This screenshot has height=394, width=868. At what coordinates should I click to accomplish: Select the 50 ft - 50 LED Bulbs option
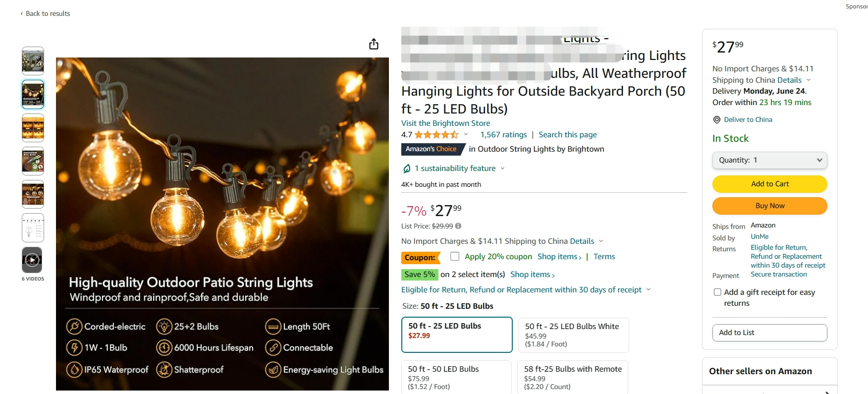coord(456,377)
